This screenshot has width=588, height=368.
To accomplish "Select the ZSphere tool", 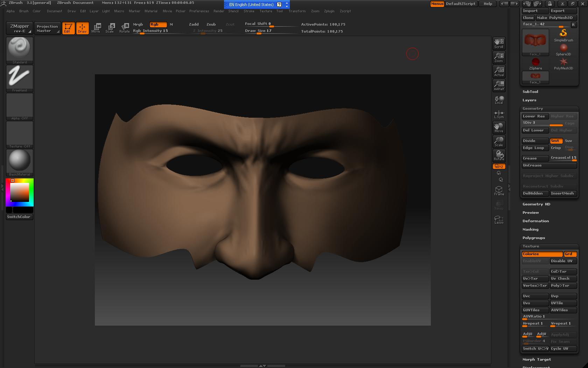I will (535, 63).
